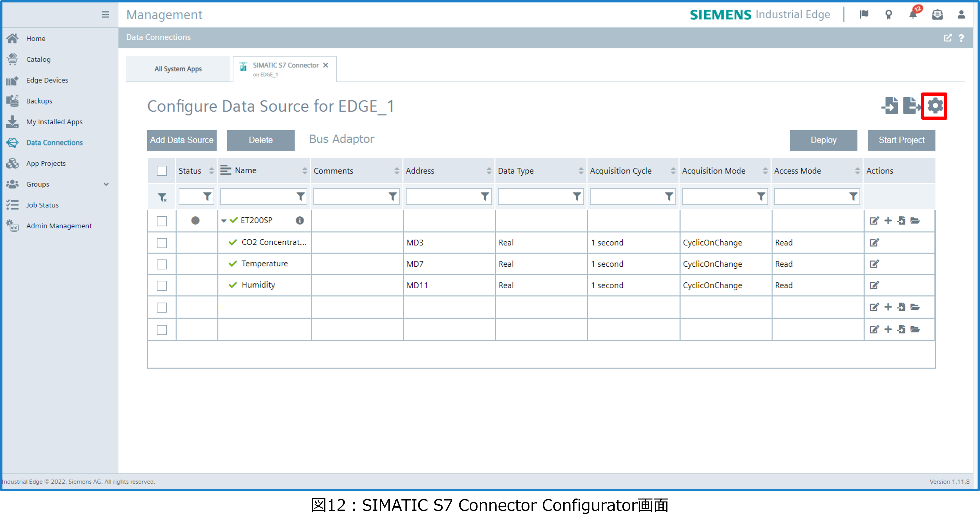Click the Add Data Source button
980x526 pixels.
pyautogui.click(x=181, y=140)
